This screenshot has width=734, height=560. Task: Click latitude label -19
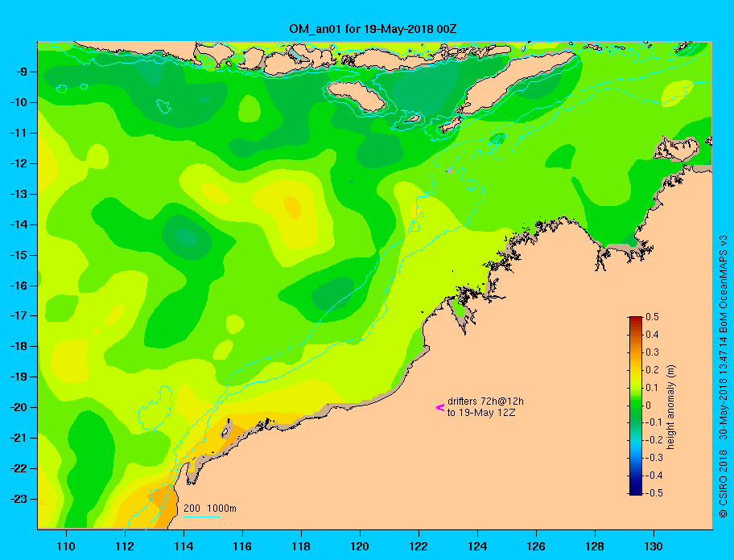tap(19, 377)
